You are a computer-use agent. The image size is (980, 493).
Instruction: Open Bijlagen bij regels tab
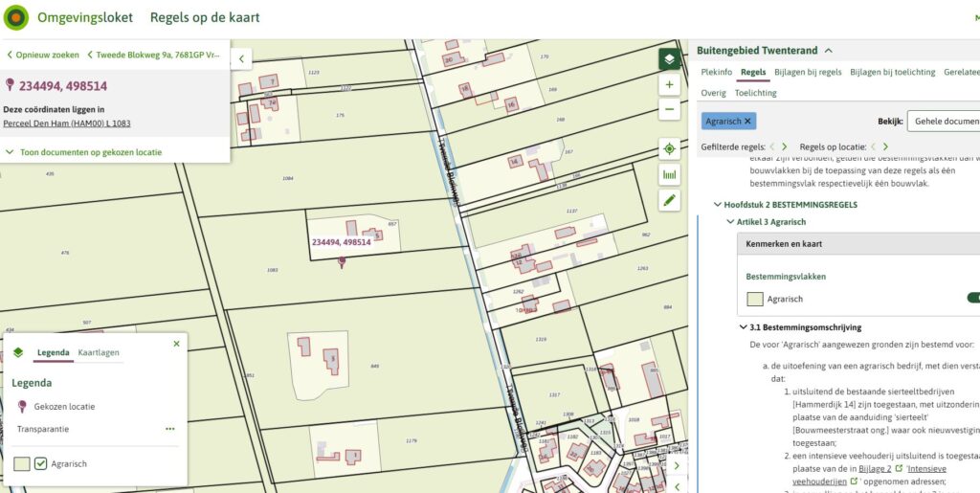(x=808, y=72)
